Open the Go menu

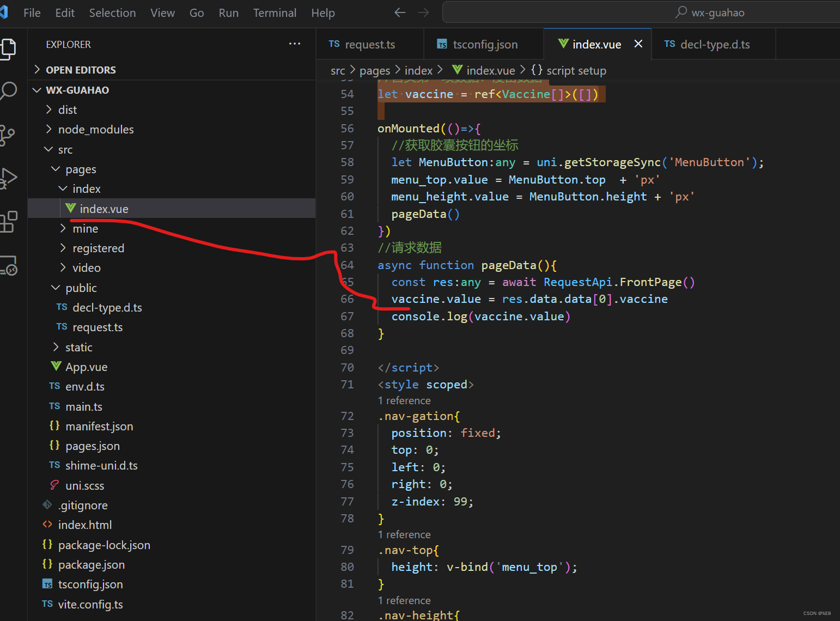click(197, 13)
